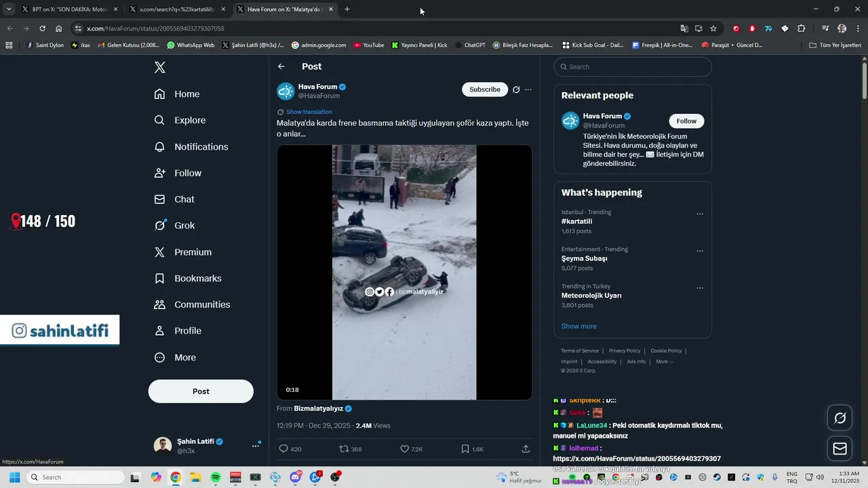Screen dimensions: 868x488
Task: Open the Bizmalatyalıyız source link
Action: (319, 409)
